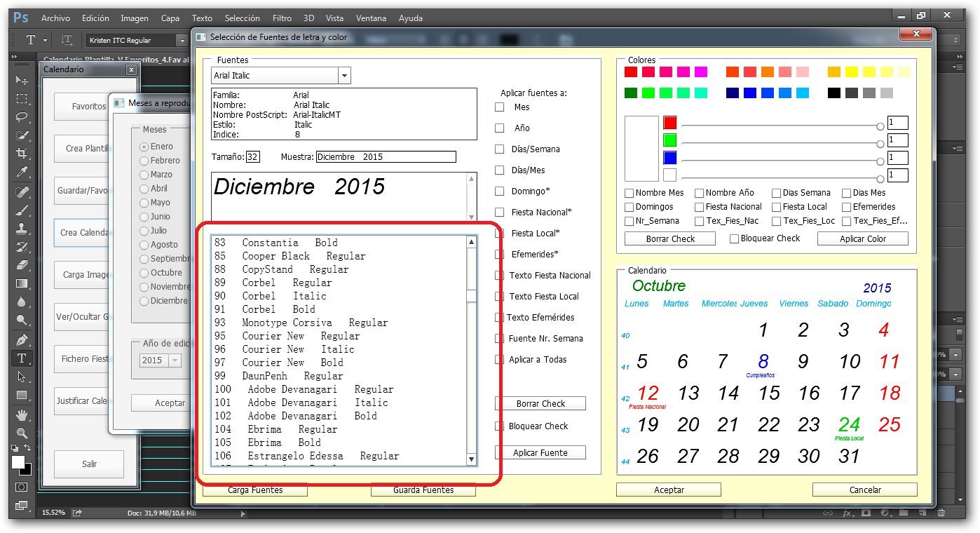This screenshot has width=980, height=533.
Task: Select the Horizontal Type tool
Action: (22, 358)
